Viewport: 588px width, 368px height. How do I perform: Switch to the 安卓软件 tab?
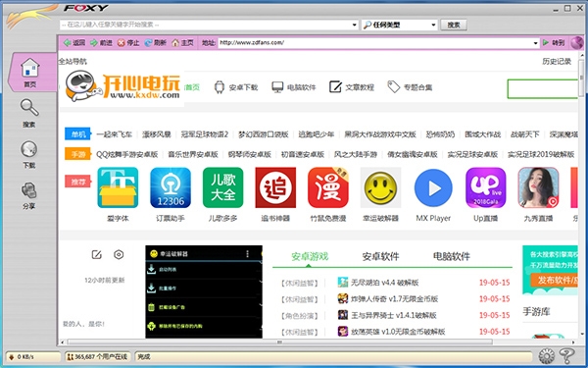click(380, 256)
